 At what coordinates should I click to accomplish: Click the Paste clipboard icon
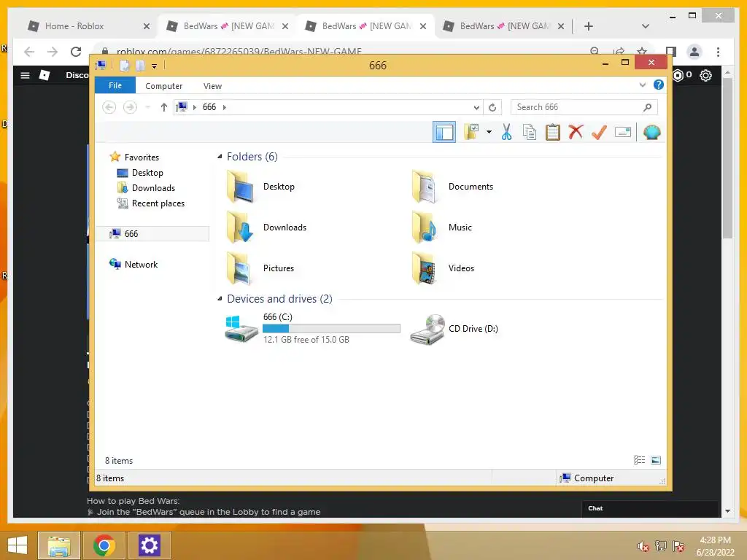pos(553,132)
